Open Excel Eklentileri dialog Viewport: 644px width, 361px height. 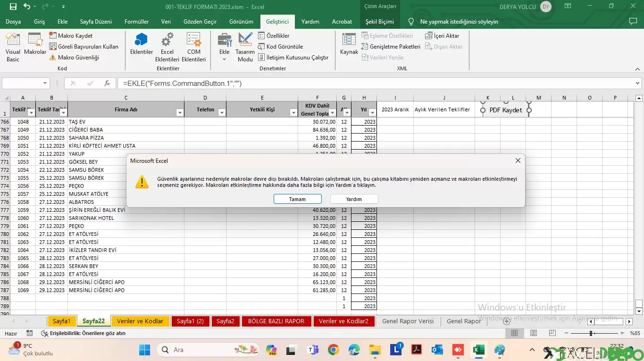click(x=167, y=48)
